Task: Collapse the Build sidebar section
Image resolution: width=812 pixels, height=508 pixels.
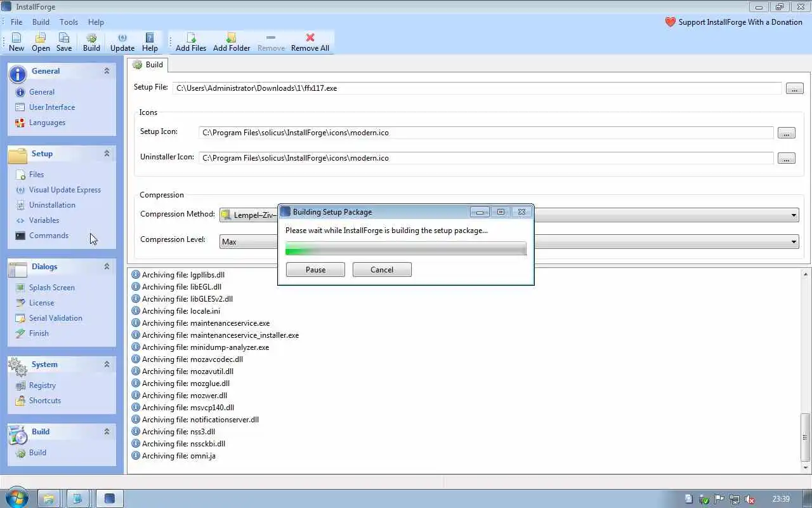Action: (107, 432)
